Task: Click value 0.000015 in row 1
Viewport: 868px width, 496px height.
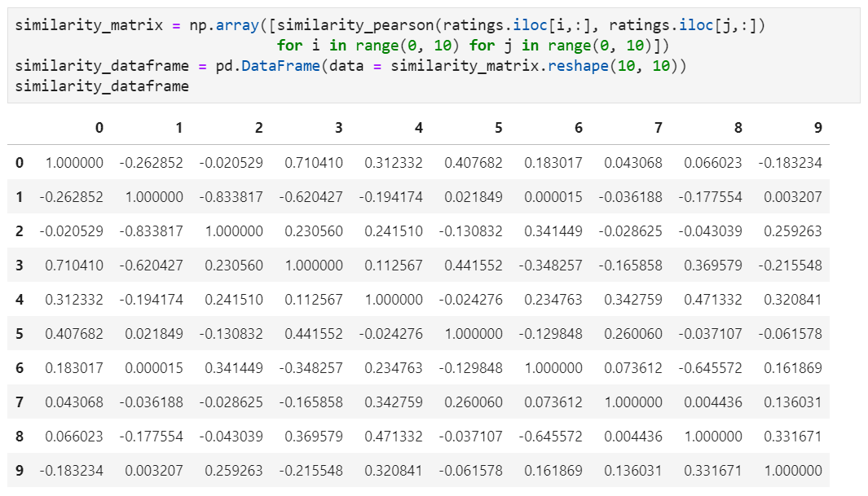Action: tap(553, 197)
